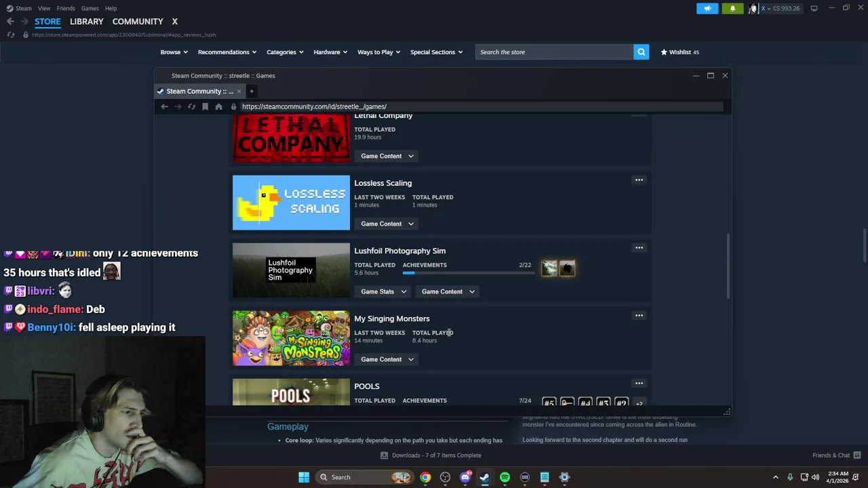The width and height of the screenshot is (868, 488).
Task: Switch to Big Picture mode icon
Action: coord(814,8)
